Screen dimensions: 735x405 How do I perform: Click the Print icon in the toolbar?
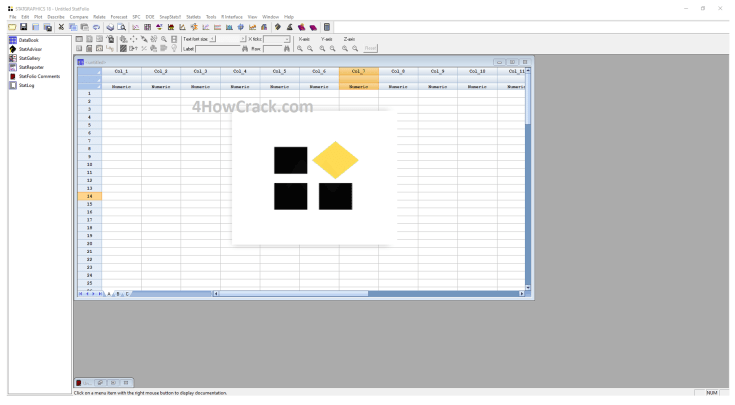(x=110, y=27)
